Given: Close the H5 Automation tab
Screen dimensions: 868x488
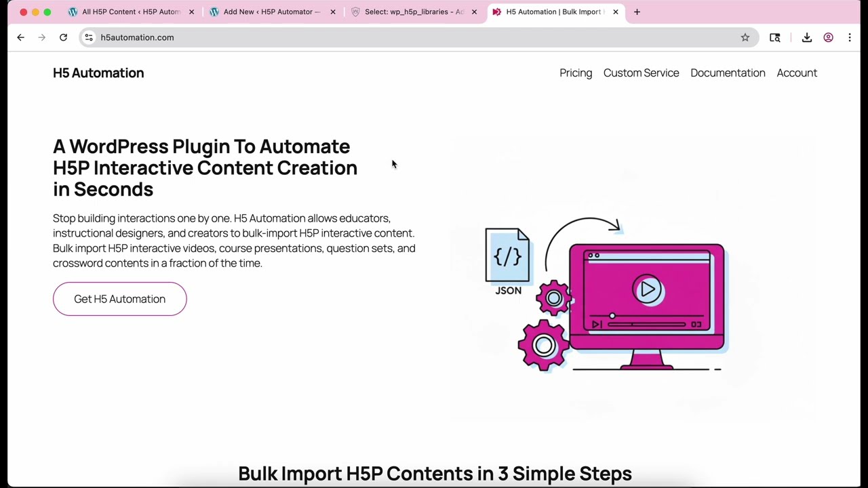Looking at the screenshot, I should click(616, 12).
